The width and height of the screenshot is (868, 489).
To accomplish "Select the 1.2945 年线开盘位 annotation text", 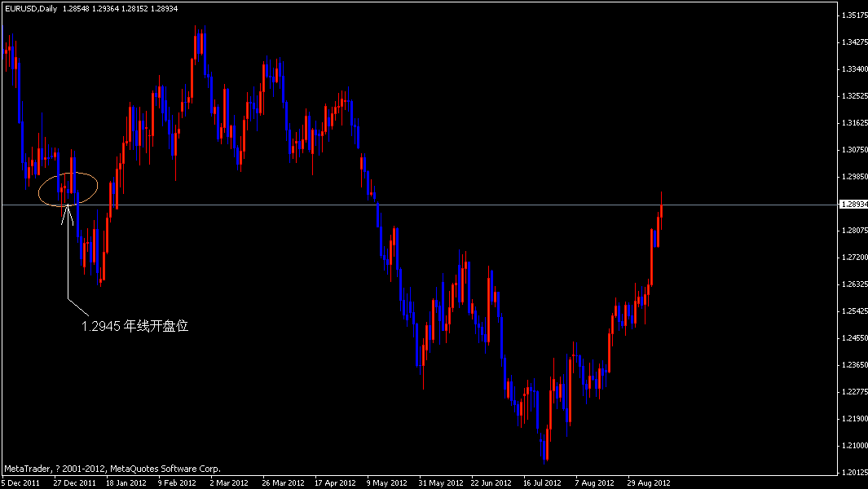I will (x=135, y=326).
